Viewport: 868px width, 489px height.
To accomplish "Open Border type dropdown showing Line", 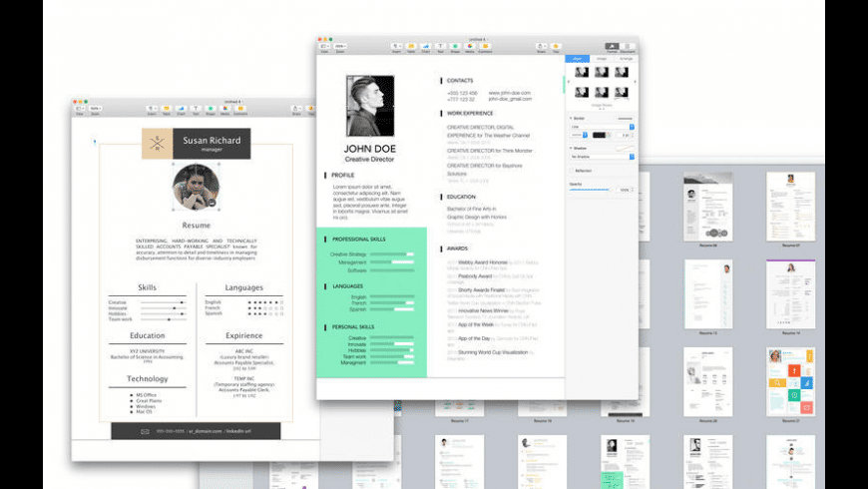I will click(x=603, y=127).
